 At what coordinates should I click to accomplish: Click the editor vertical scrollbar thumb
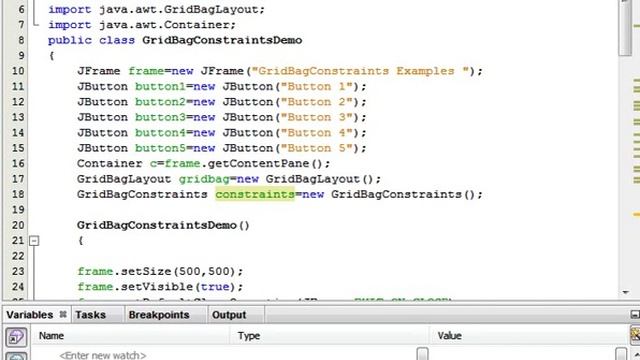coord(625,28)
